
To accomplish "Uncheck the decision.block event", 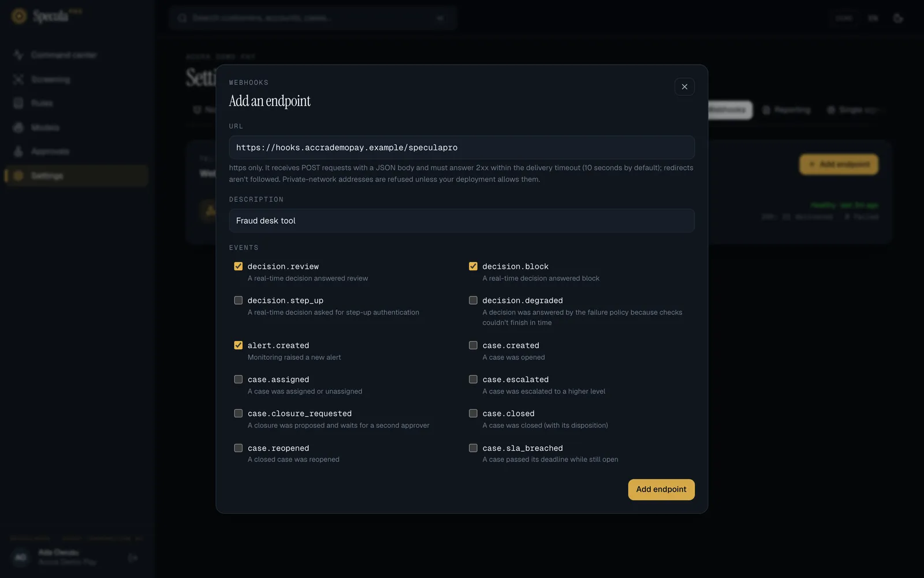I will click(x=473, y=266).
